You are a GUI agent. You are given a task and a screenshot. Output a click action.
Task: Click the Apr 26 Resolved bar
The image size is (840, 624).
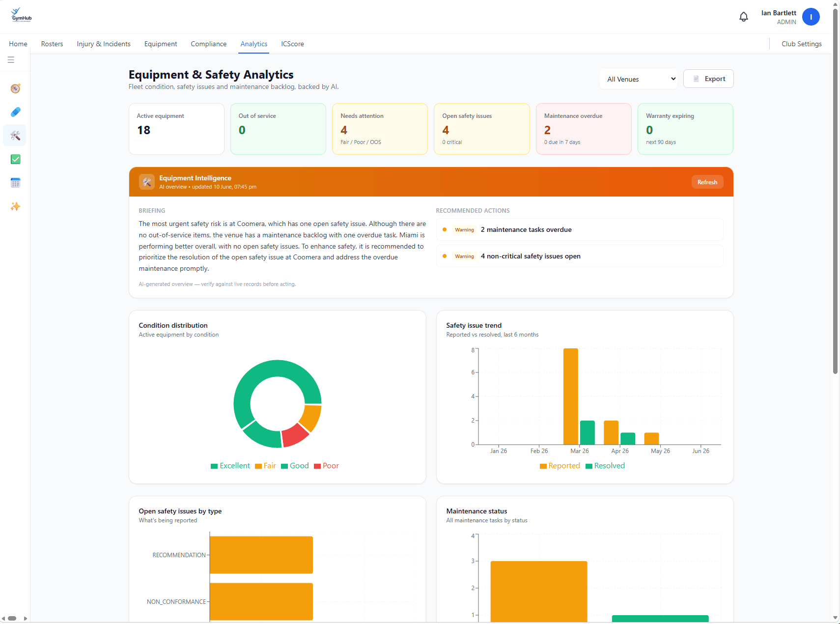pos(628,439)
